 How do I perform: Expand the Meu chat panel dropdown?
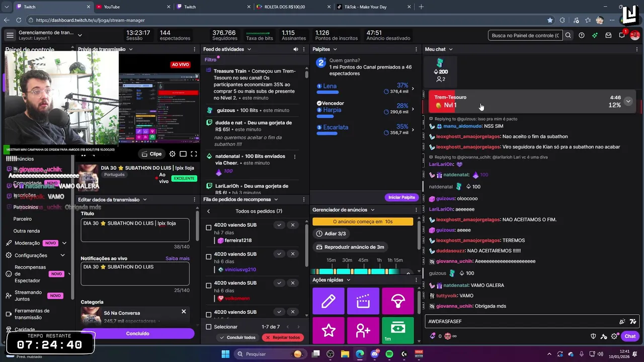pos(451,49)
